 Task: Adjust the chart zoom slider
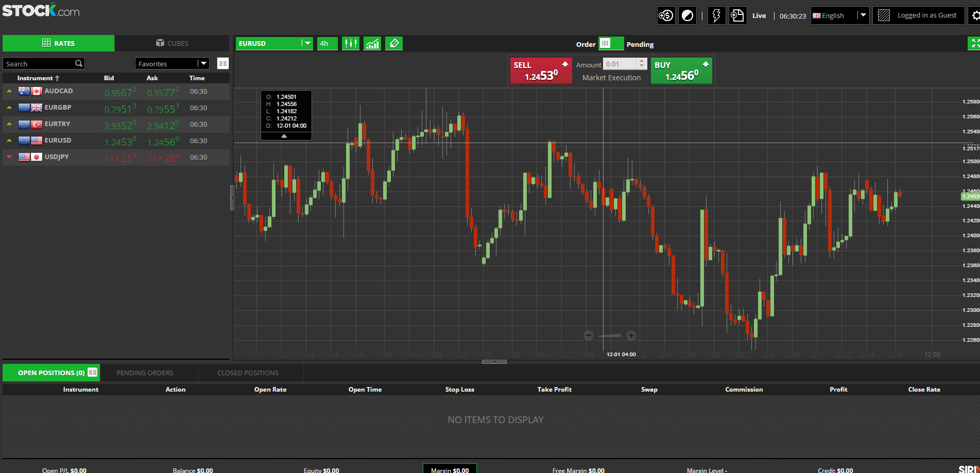[x=610, y=335]
